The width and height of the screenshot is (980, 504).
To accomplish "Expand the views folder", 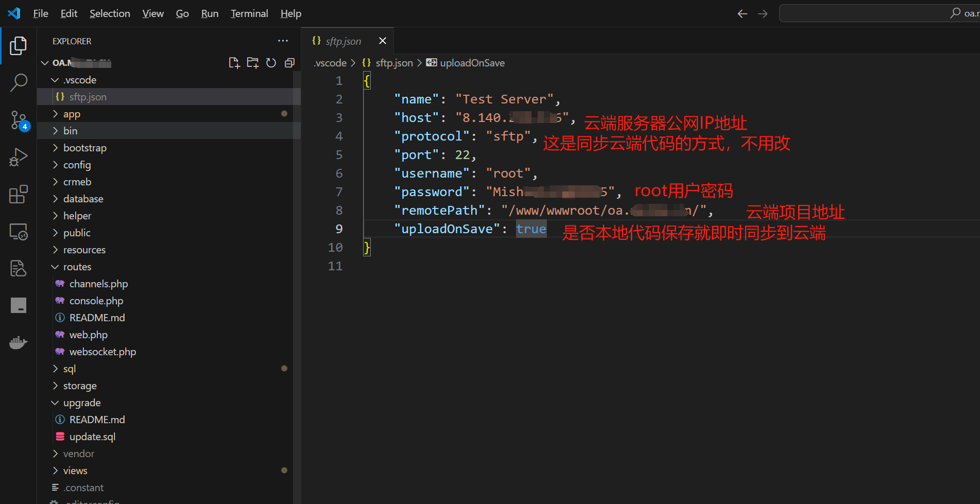I will coord(169,471).
